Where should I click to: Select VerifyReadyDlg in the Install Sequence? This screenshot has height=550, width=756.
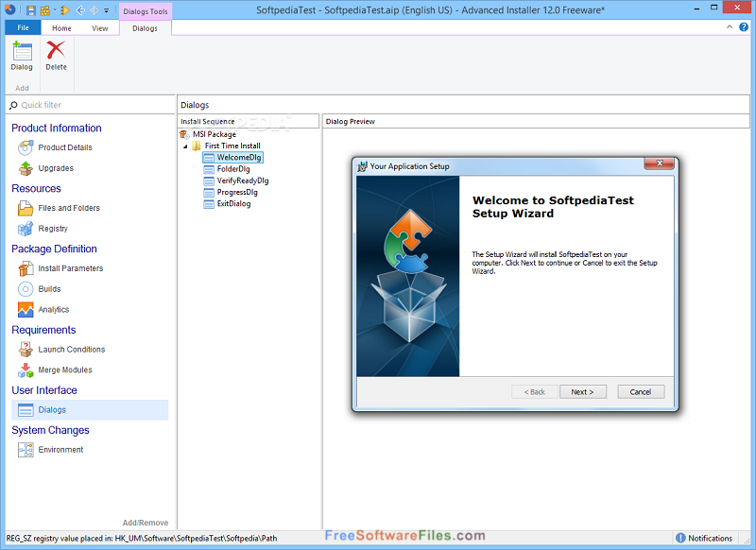[243, 180]
